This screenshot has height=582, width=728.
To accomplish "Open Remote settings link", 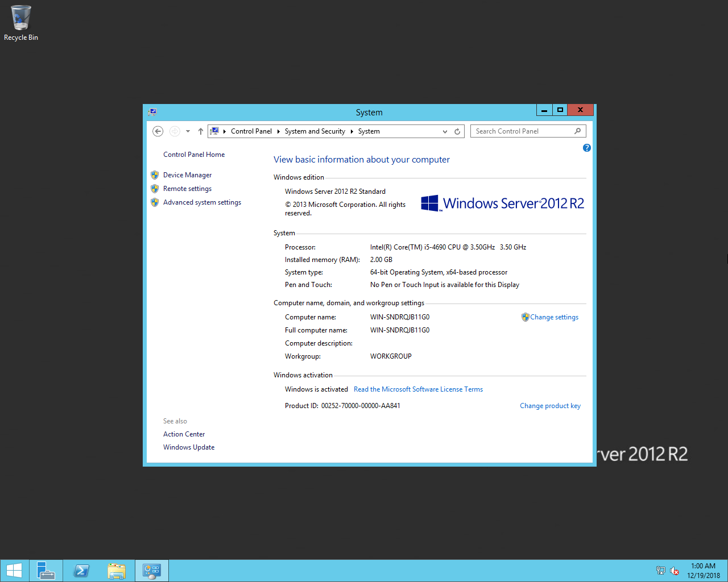I will (x=187, y=189).
